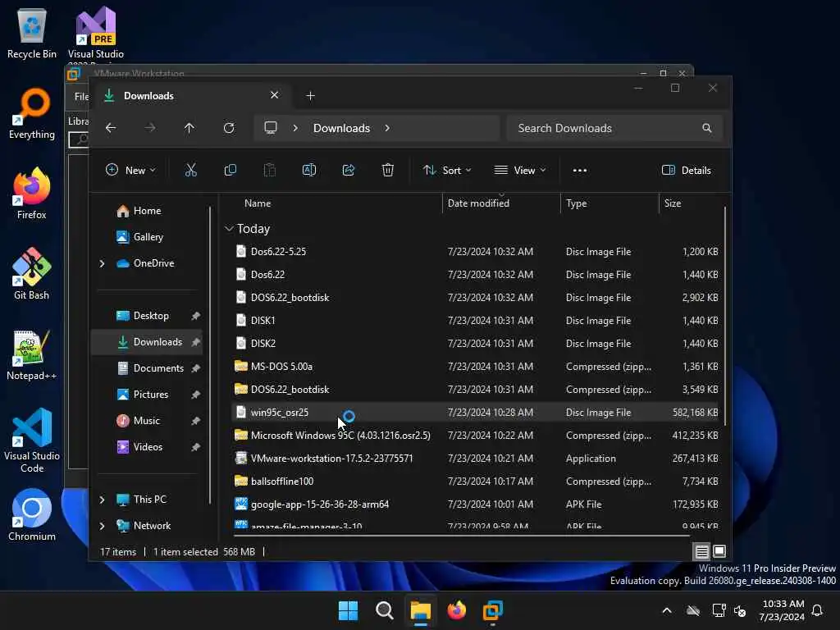Open File menu in VMware Workstation window
Image resolution: width=840 pixels, height=630 pixels.
pos(80,97)
